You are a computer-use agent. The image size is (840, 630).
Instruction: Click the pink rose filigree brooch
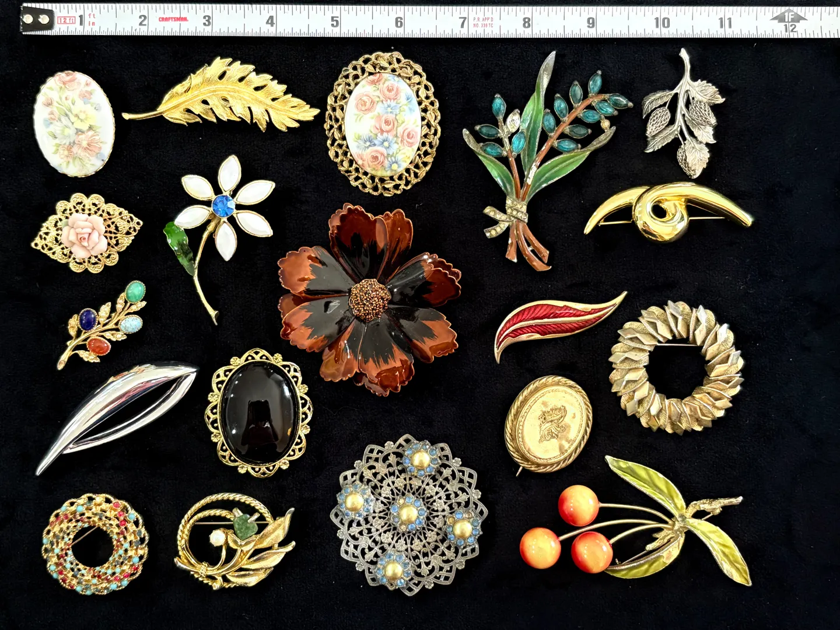point(86,233)
